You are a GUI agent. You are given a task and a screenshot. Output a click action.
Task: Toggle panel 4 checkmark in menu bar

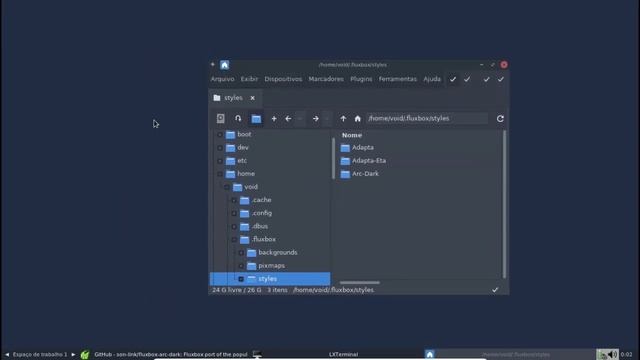coord(500,79)
